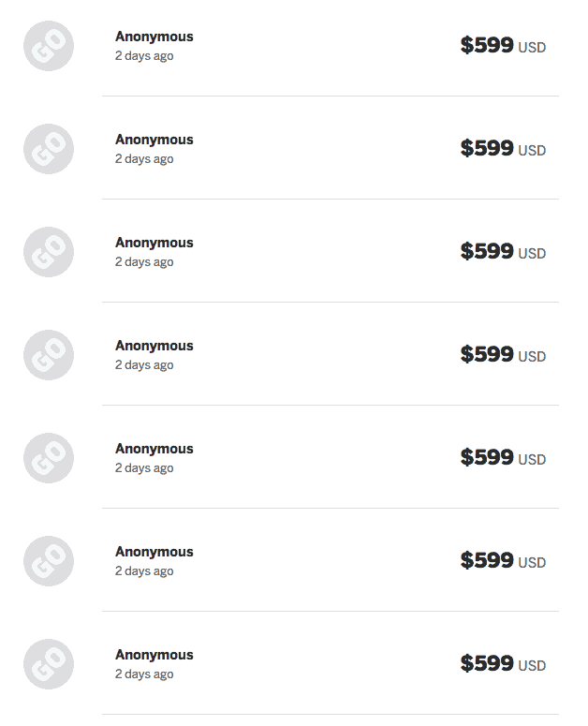Click "2 days ago" on the second donation
Viewport: 588px width, 726px height.
(144, 159)
